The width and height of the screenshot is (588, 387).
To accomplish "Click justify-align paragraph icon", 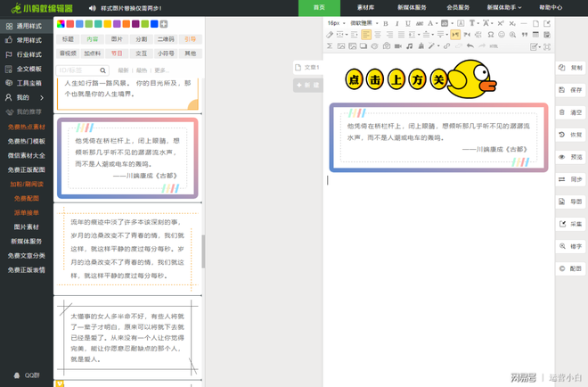I will 401,35.
